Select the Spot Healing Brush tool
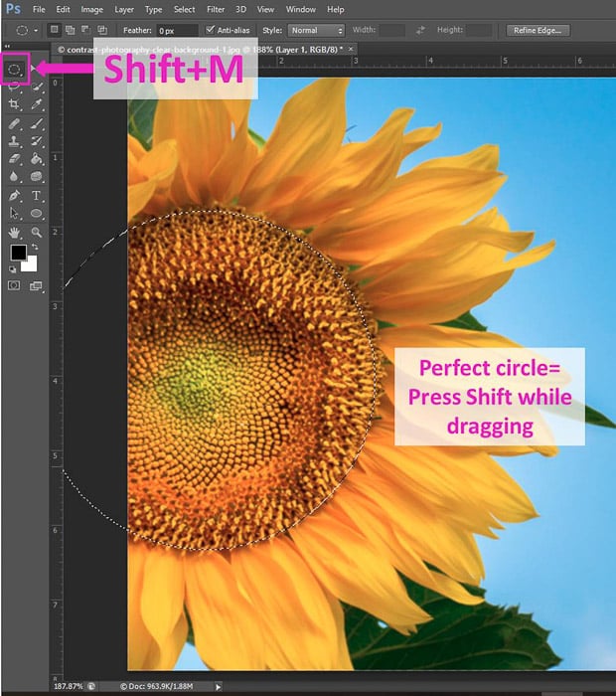This screenshot has height=696, width=616. click(x=14, y=123)
